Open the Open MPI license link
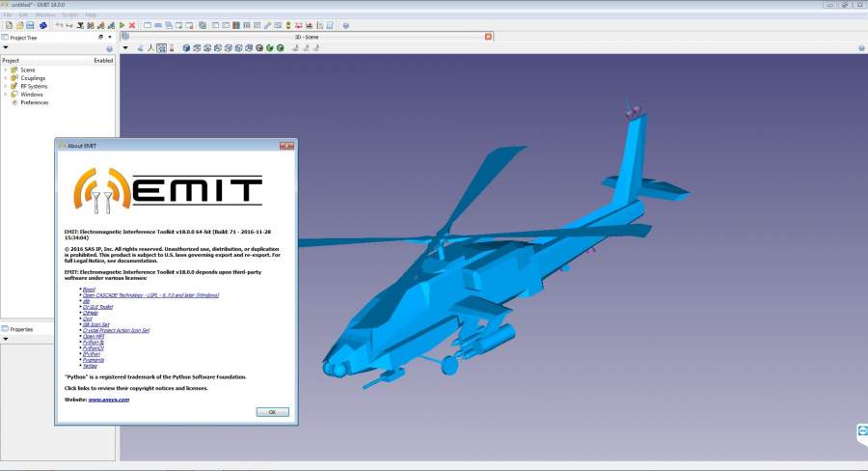 tap(93, 336)
